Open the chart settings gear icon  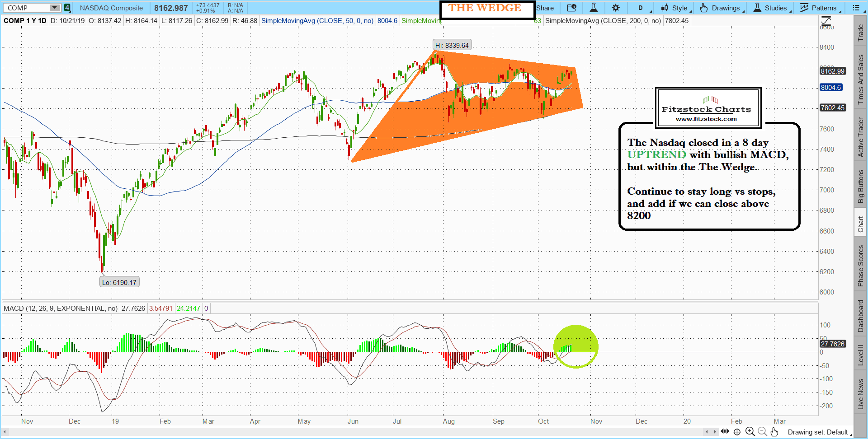tap(616, 8)
